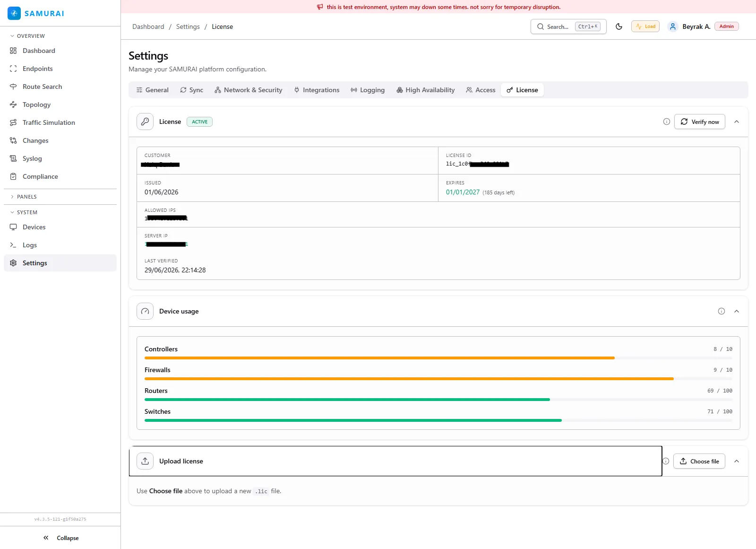Click the Ctrl+K shortcut hint
The image size is (756, 549).
click(x=588, y=26)
